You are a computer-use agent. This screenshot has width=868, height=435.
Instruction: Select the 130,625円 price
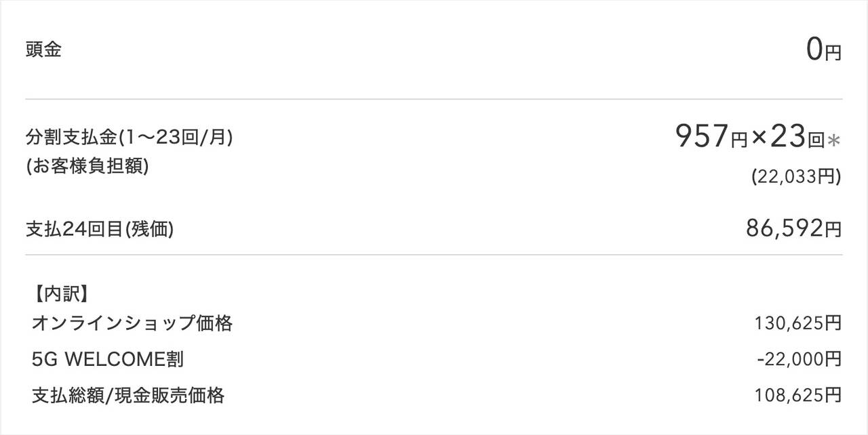tap(797, 324)
